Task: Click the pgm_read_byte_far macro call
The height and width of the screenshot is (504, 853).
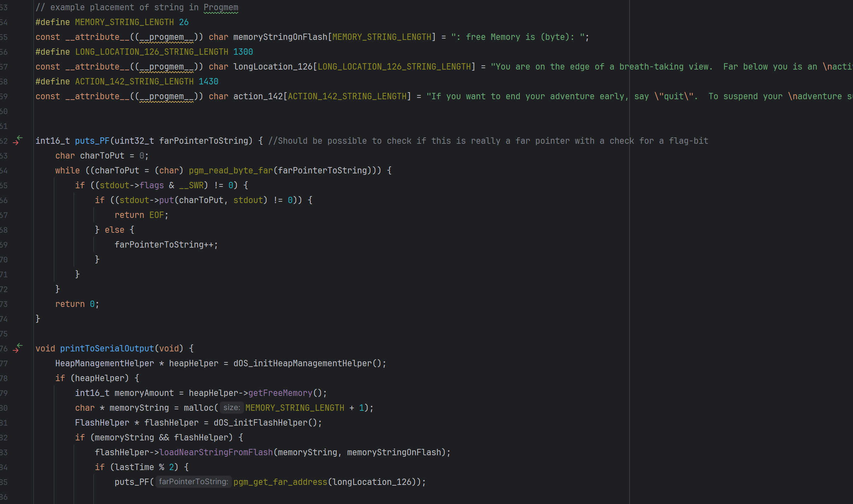Action: click(x=230, y=170)
